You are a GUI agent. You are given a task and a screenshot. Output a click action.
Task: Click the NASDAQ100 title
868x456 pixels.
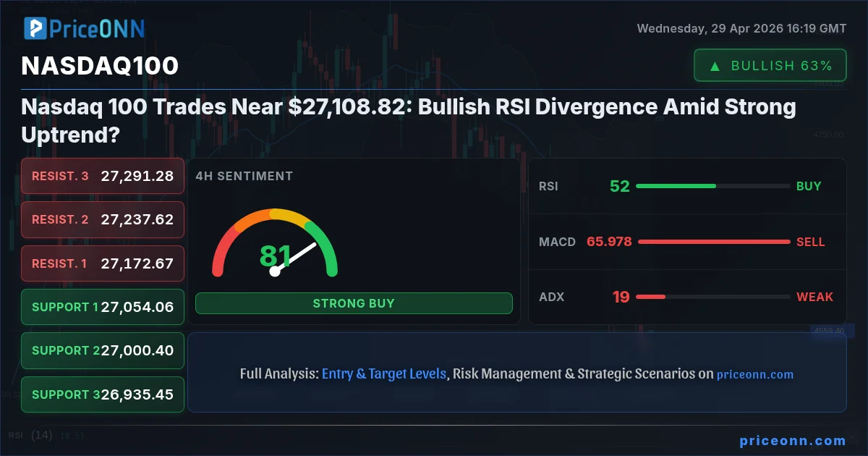click(100, 66)
